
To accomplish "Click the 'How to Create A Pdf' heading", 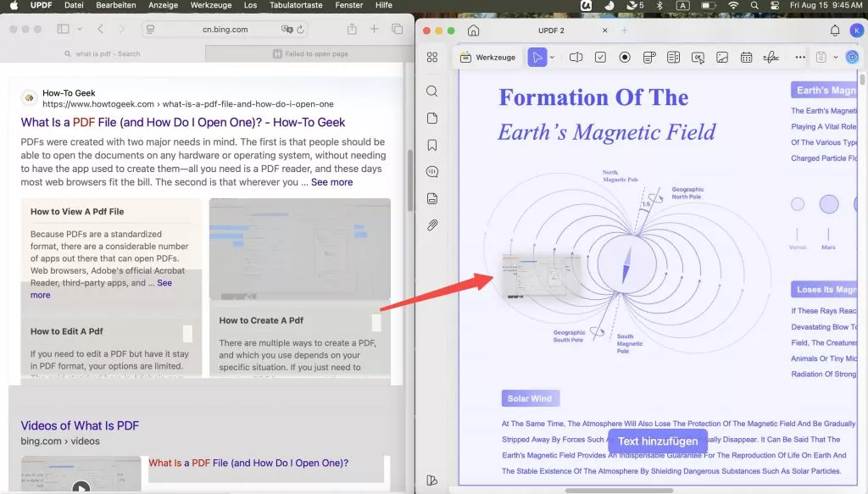I will 261,320.
